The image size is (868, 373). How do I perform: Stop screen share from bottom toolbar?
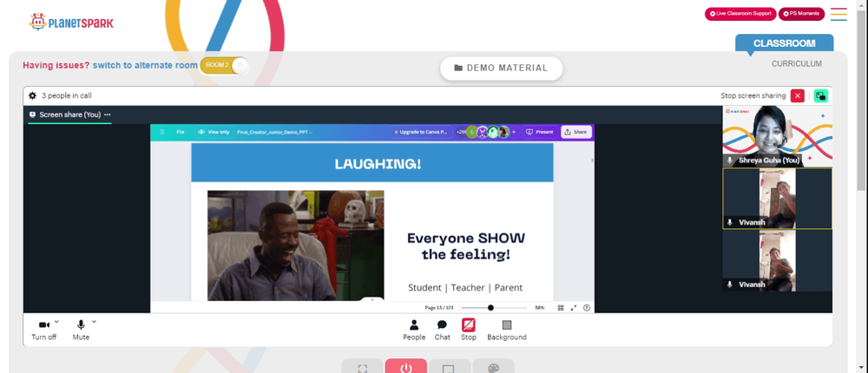(x=469, y=330)
